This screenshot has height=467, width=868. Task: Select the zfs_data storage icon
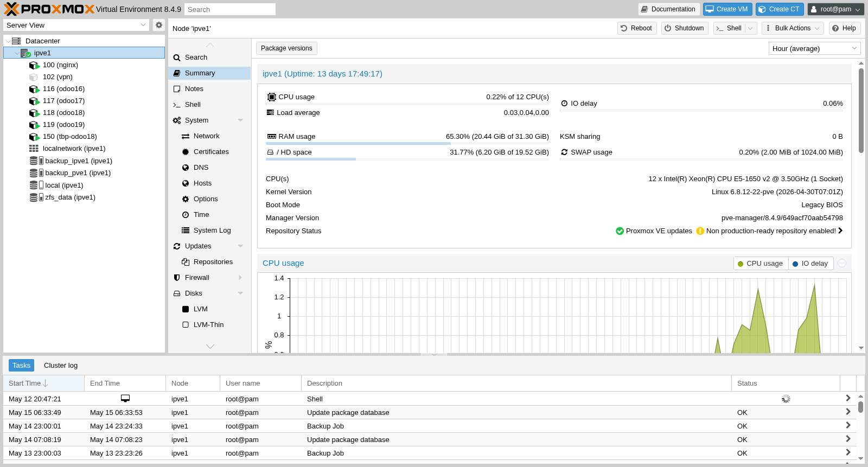click(36, 197)
